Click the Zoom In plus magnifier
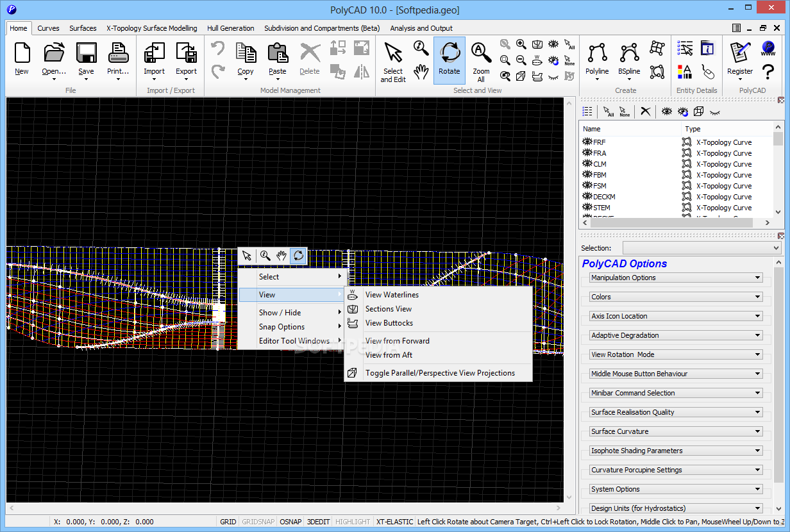Image resolution: width=790 pixels, height=532 pixels. point(521,44)
